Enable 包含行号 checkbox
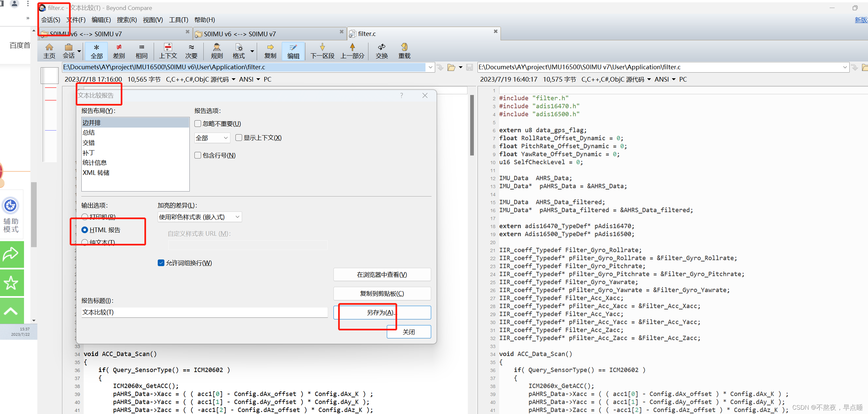This screenshot has height=414, width=868. coord(198,155)
